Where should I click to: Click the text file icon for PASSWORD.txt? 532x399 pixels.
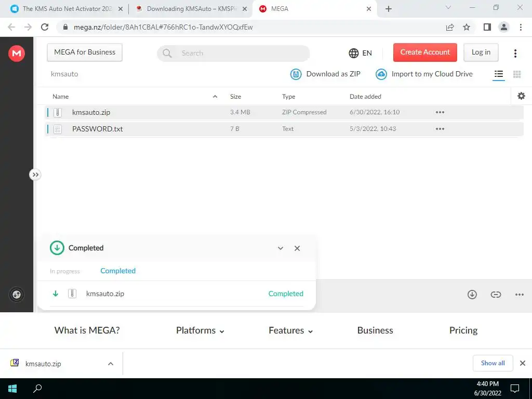coord(58,129)
